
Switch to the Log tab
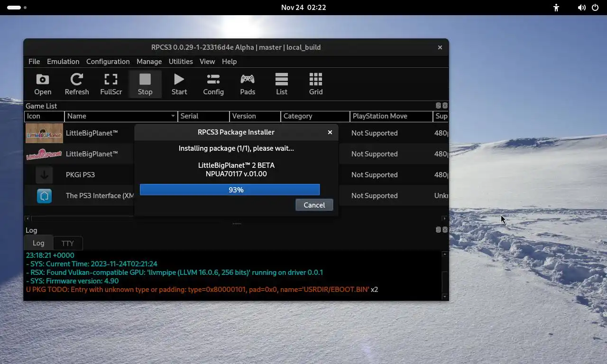38,243
